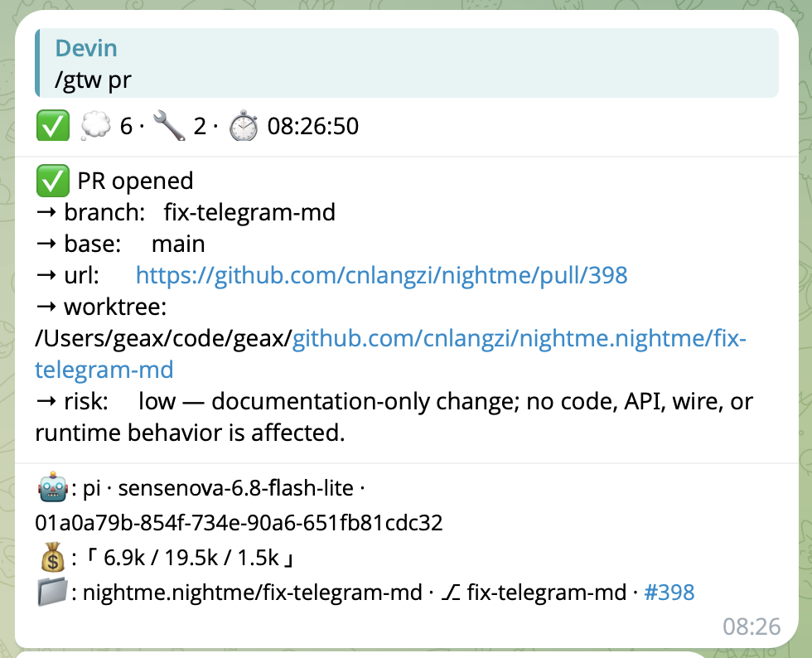Viewport: 812px width, 658px height.
Task: Click the green checkmark in status line
Action: point(53,126)
